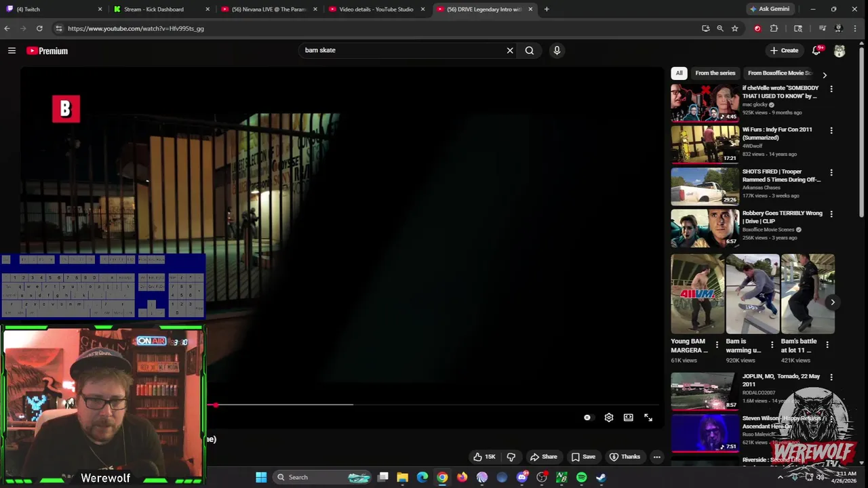Screen dimensions: 868x488
Task: Open Chrome three-dot menu
Action: point(855,28)
